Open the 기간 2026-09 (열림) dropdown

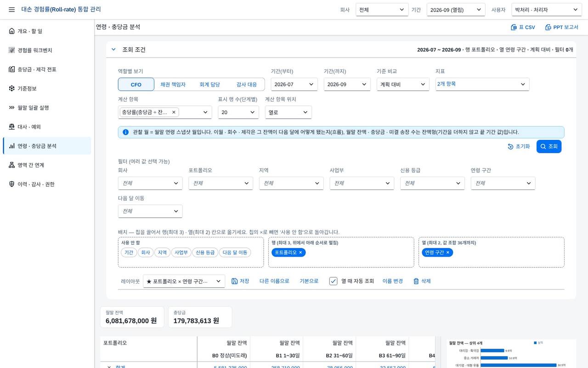(x=456, y=10)
